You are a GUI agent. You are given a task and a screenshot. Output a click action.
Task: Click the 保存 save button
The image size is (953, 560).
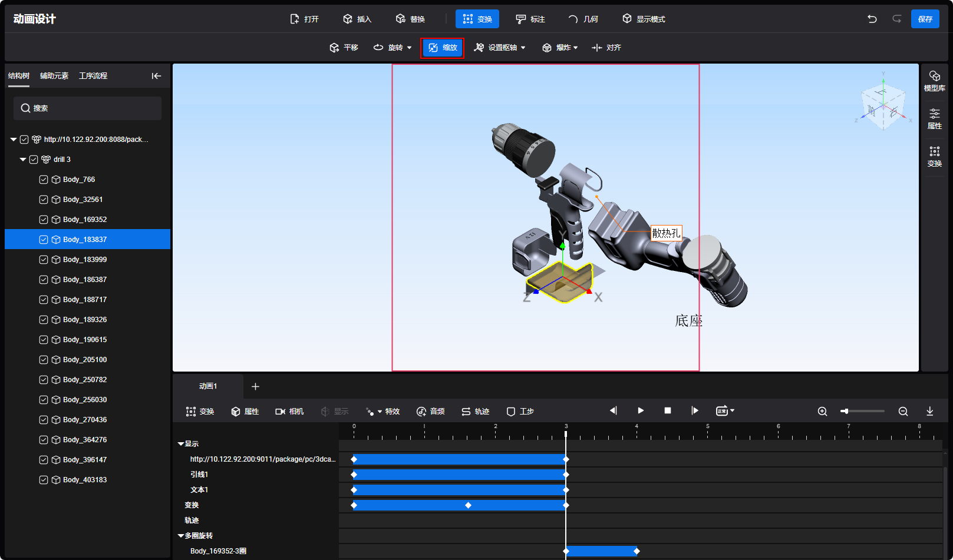[925, 19]
